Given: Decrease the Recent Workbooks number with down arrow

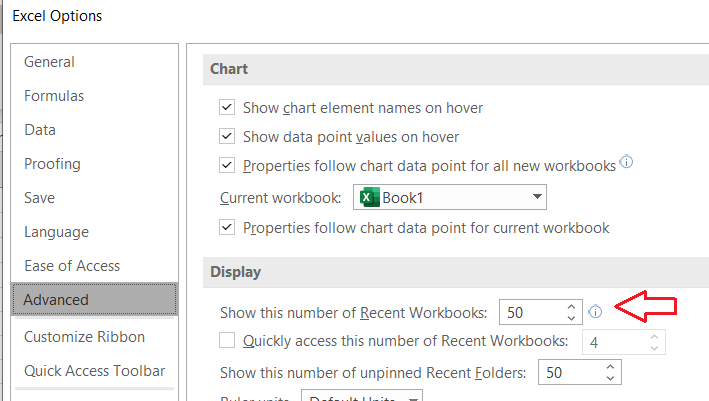Looking at the screenshot, I should click(571, 318).
